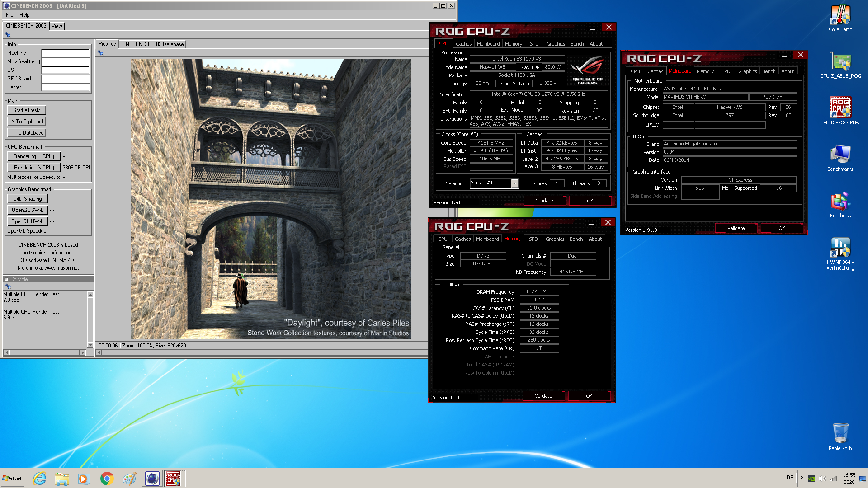
Task: Launch Google Chrome from taskbar
Action: click(107, 479)
